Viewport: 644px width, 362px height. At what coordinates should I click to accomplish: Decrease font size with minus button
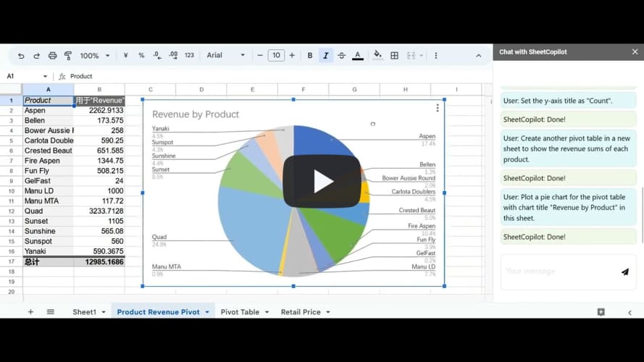(x=260, y=56)
